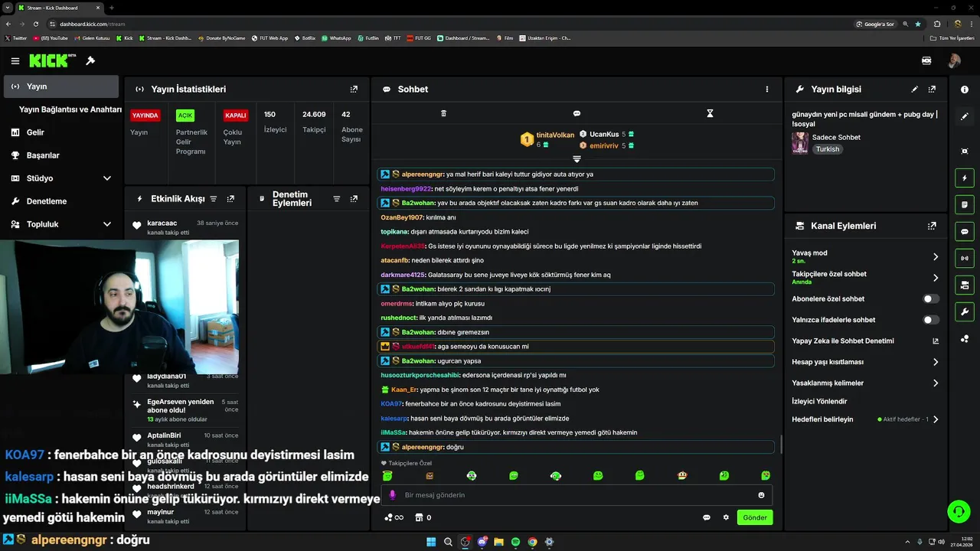The width and height of the screenshot is (980, 551).
Task: Click the pencil icon in right sidebar
Action: click(x=965, y=116)
